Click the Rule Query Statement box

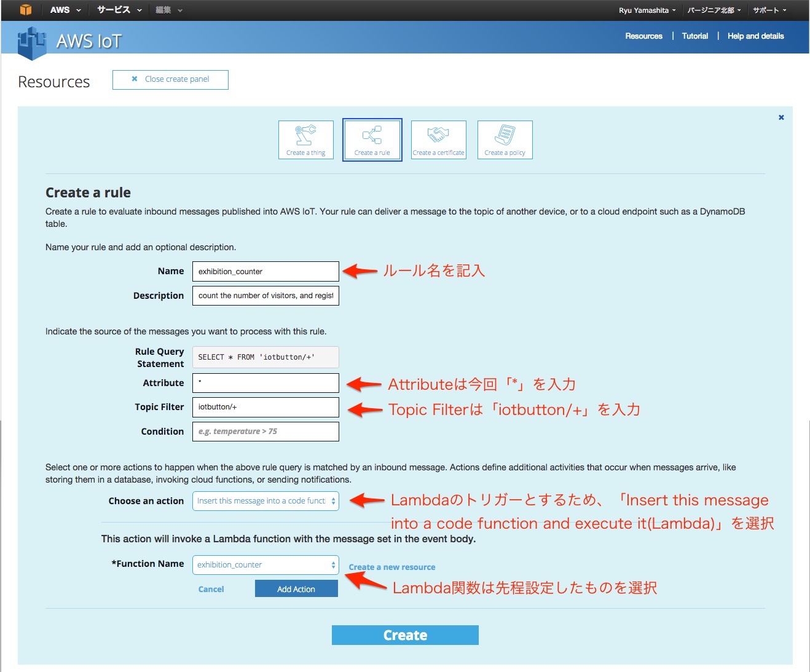click(x=265, y=357)
